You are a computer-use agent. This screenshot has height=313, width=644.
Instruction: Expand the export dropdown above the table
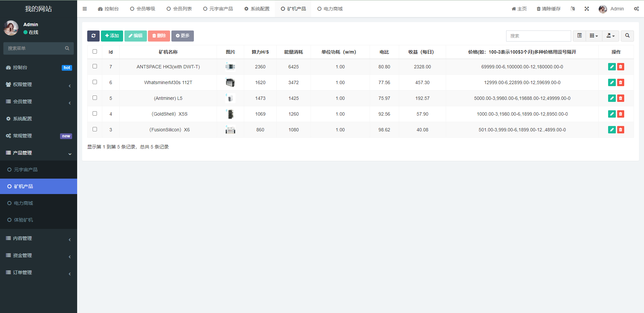[x=610, y=36]
